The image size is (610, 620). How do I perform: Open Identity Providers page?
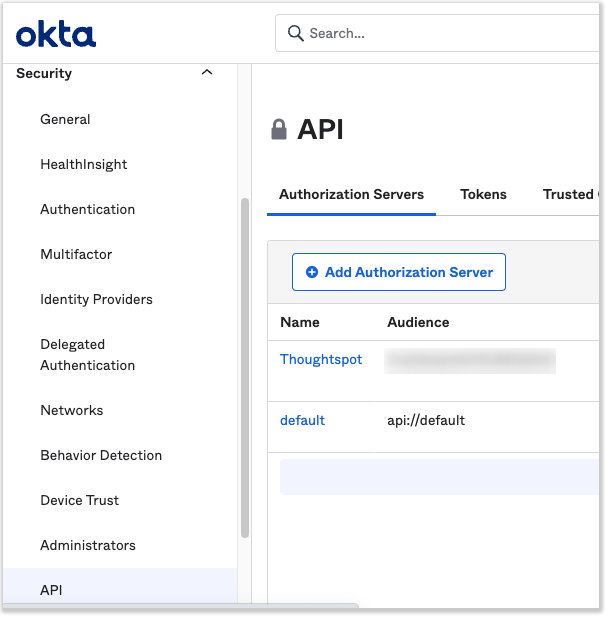point(96,299)
